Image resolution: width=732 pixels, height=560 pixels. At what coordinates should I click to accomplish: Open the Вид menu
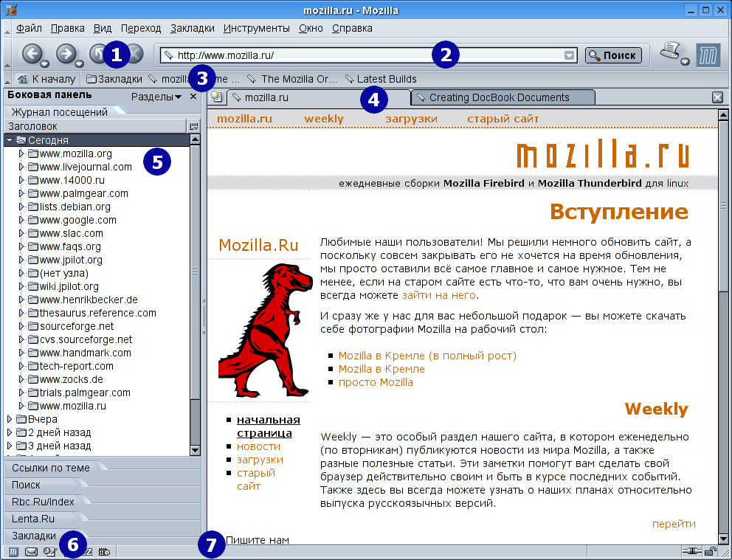pyautogui.click(x=103, y=29)
